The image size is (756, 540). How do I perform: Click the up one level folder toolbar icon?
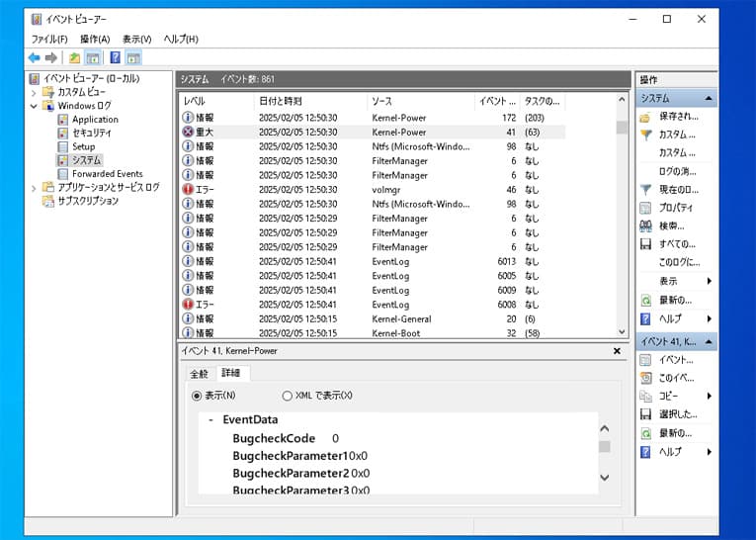[74, 58]
